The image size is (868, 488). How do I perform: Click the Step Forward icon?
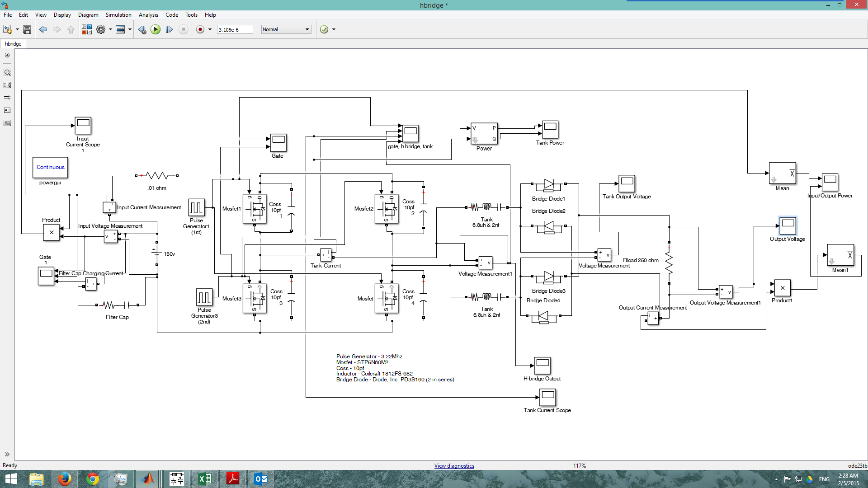point(169,29)
